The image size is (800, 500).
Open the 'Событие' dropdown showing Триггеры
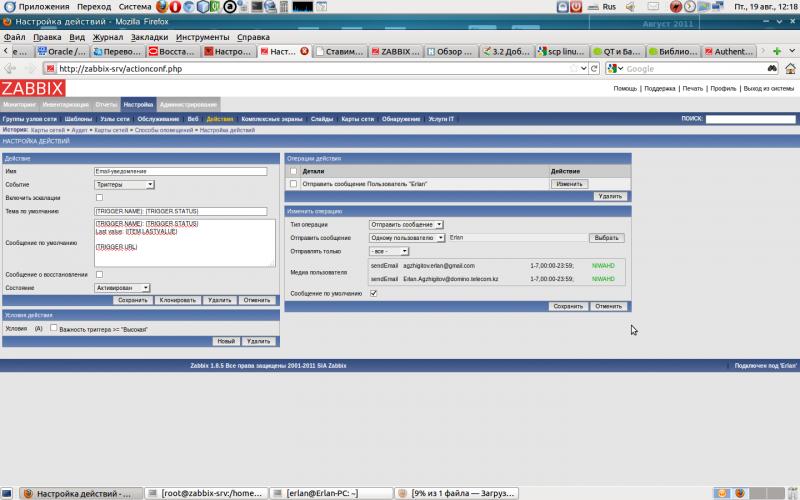click(124, 185)
